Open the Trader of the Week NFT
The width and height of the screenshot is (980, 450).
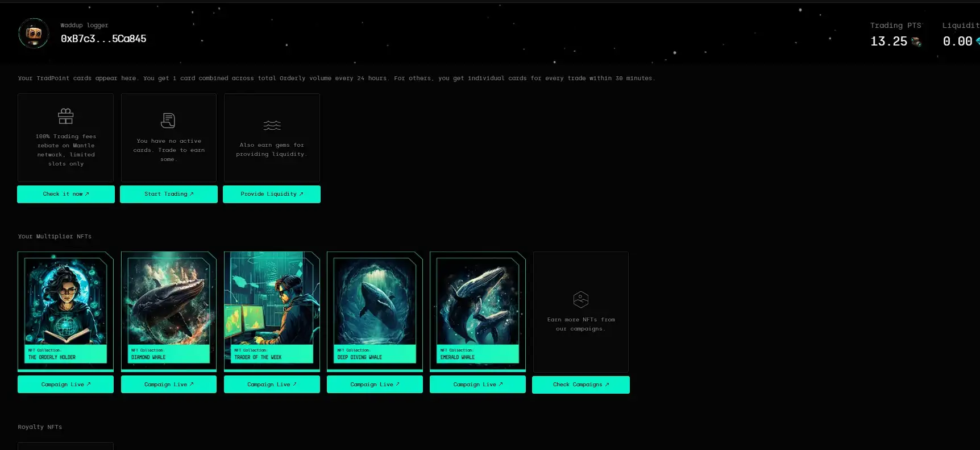tap(272, 310)
